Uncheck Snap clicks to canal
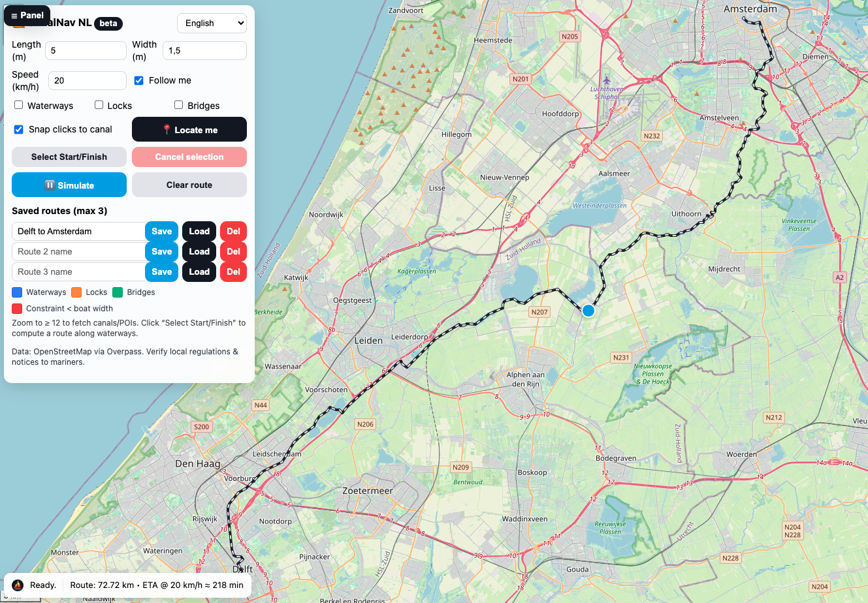 [x=19, y=129]
